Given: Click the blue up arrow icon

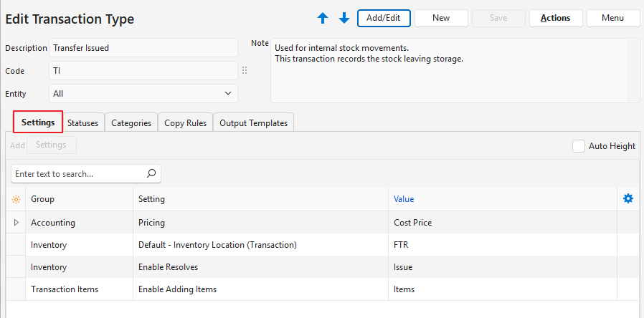Looking at the screenshot, I should (x=323, y=19).
